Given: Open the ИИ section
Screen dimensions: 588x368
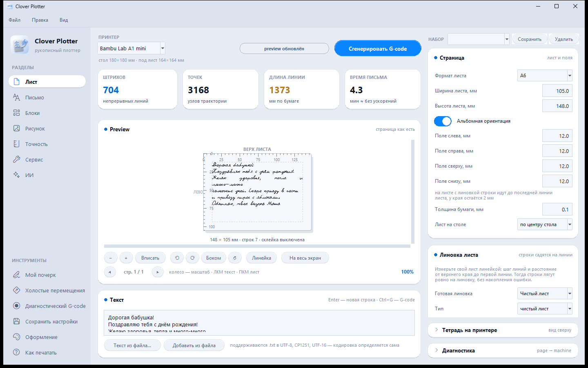Looking at the screenshot, I should pos(47,175).
